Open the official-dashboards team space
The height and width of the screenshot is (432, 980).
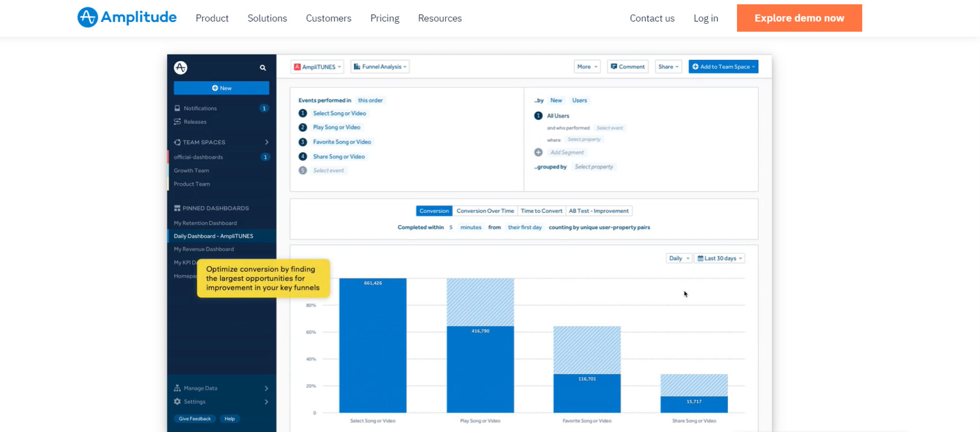point(198,157)
